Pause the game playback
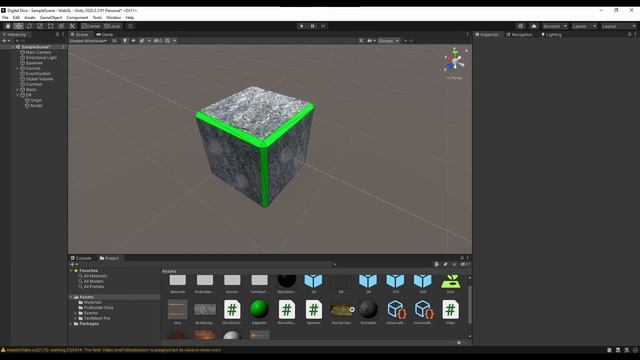The image size is (640, 360). click(x=312, y=26)
